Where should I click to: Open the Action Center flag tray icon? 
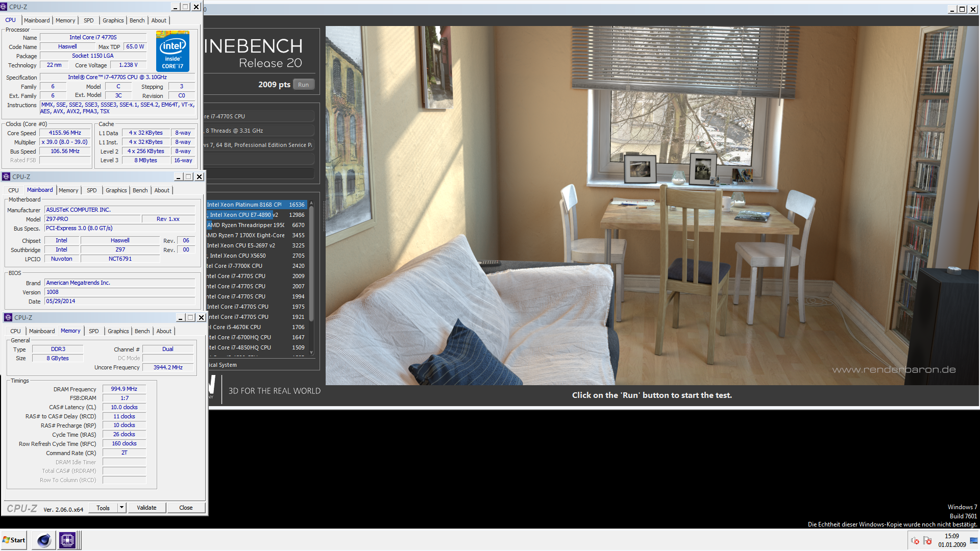pyautogui.click(x=927, y=540)
